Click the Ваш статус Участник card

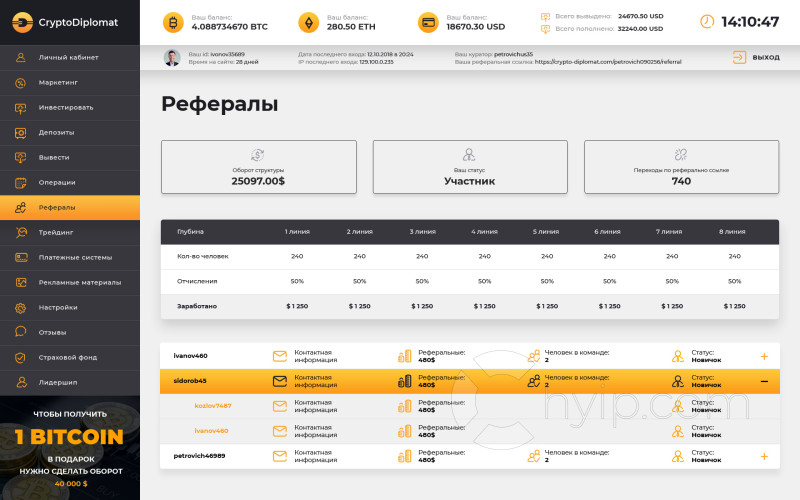click(470, 167)
